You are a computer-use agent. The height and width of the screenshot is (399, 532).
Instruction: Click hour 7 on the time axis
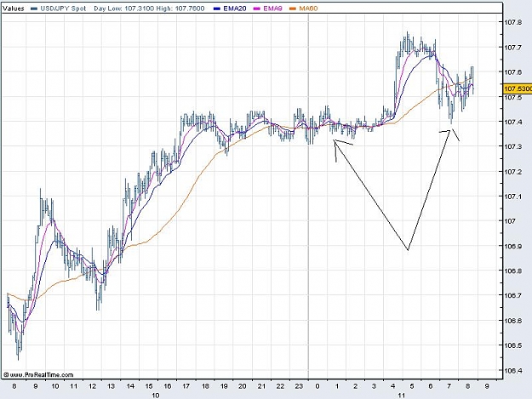[449, 386]
